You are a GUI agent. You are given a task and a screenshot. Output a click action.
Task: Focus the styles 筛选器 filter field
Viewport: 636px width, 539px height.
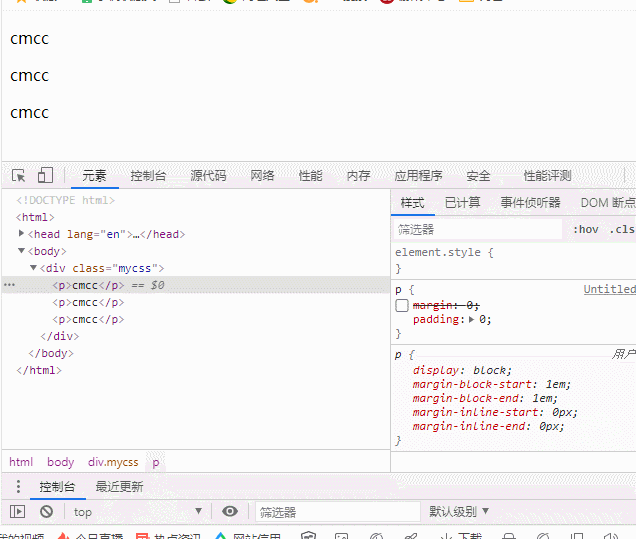pos(477,230)
